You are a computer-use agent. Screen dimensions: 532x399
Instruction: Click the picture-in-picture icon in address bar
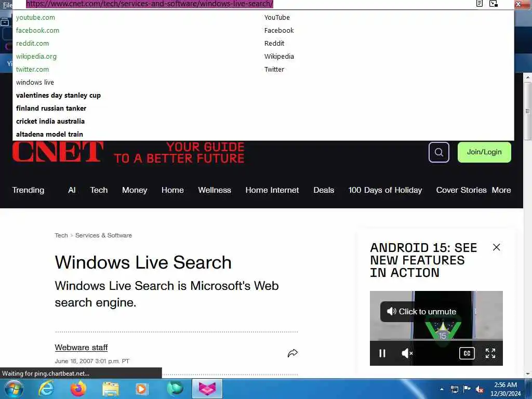point(494,4)
